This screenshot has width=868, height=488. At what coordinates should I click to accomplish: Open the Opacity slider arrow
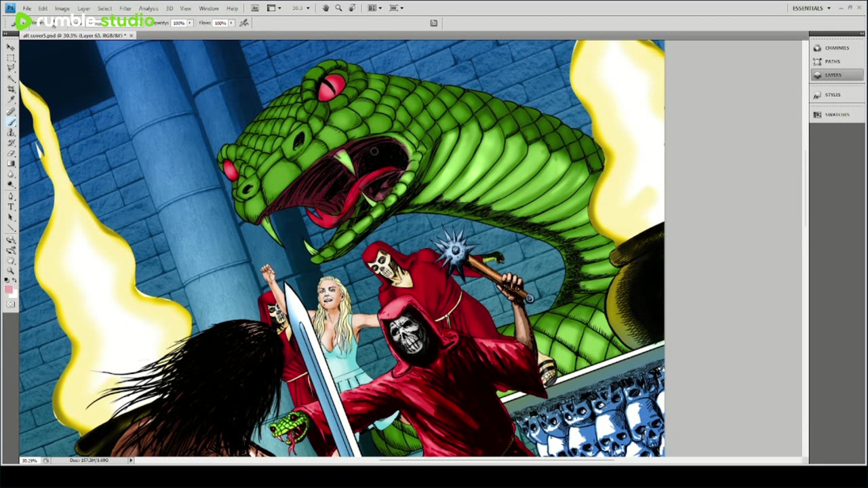click(x=190, y=23)
